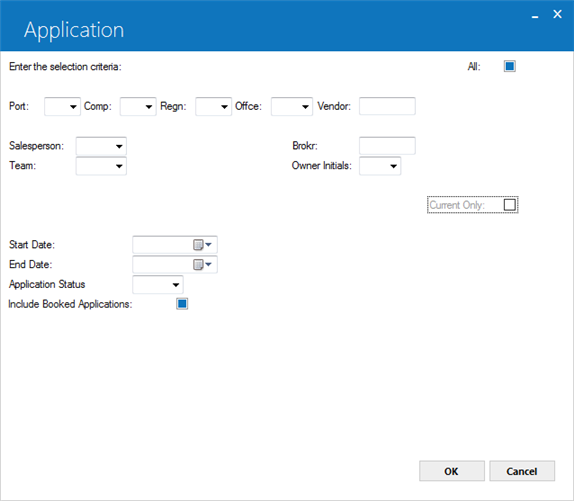This screenshot has height=501, width=574.
Task: Expand the Port dropdown
Action: tap(62, 106)
